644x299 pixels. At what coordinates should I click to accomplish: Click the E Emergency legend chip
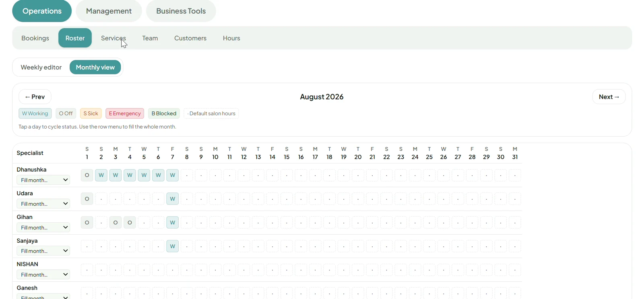point(125,113)
